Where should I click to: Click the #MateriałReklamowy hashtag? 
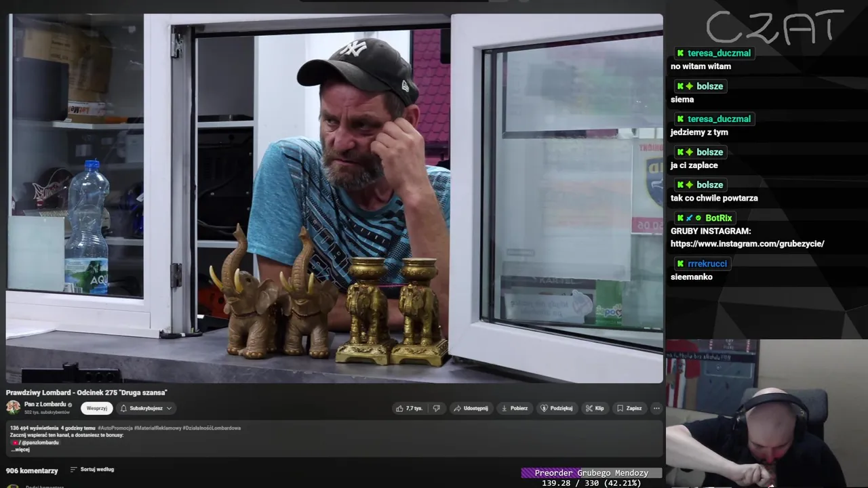pyautogui.click(x=157, y=428)
